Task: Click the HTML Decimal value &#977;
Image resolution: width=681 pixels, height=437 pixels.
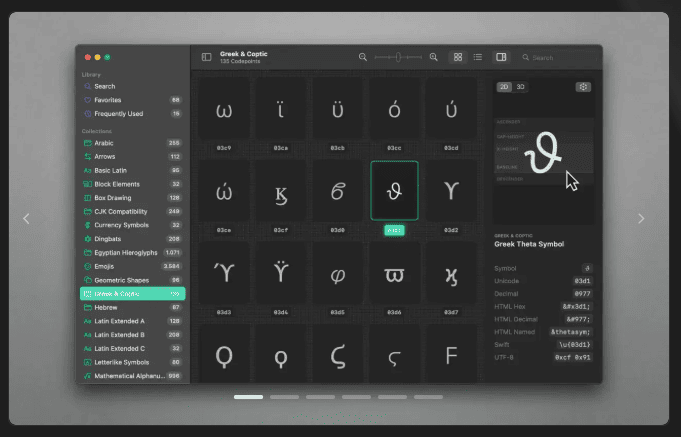Action: 578,319
